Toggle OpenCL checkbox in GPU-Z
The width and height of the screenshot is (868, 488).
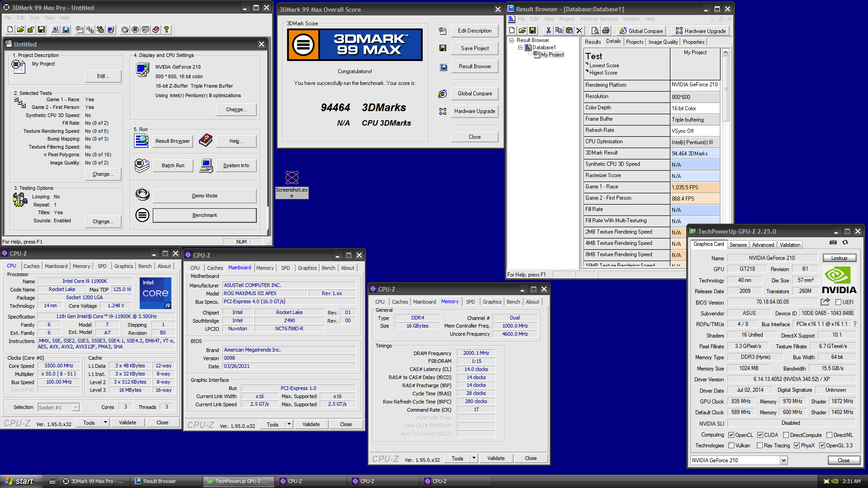point(731,435)
